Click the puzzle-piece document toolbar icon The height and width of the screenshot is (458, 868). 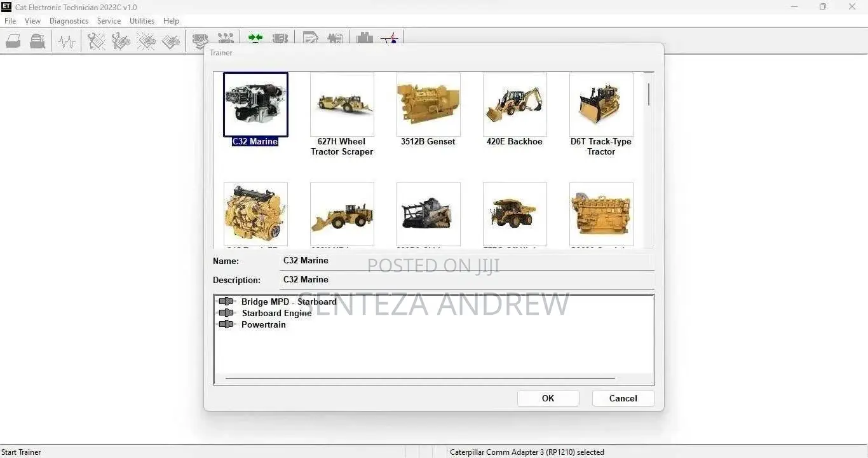pos(335,38)
